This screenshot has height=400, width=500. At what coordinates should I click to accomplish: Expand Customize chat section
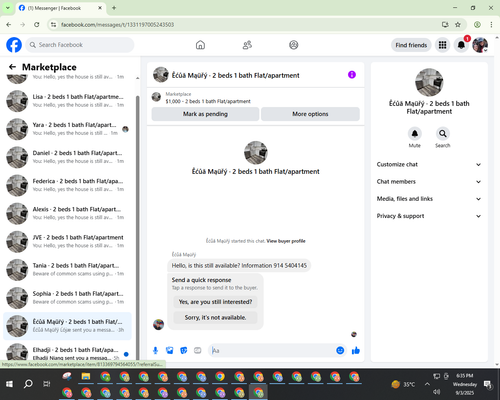click(x=429, y=164)
